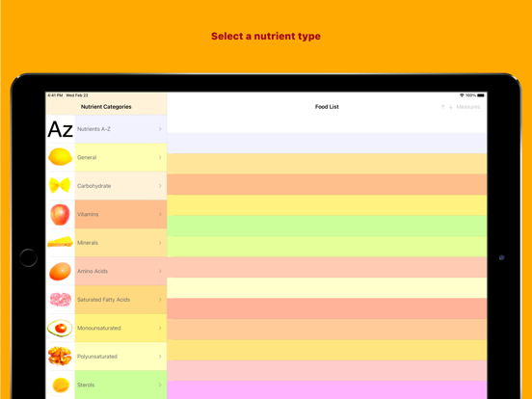Tap the salmon colored food list row
532x399 pixels.
tap(327, 308)
